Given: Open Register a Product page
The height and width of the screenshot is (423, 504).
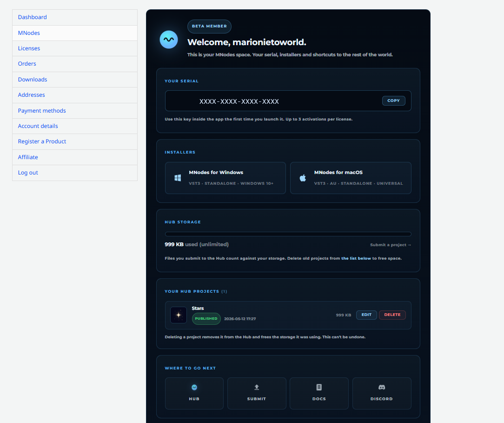Looking at the screenshot, I should pos(75,142).
